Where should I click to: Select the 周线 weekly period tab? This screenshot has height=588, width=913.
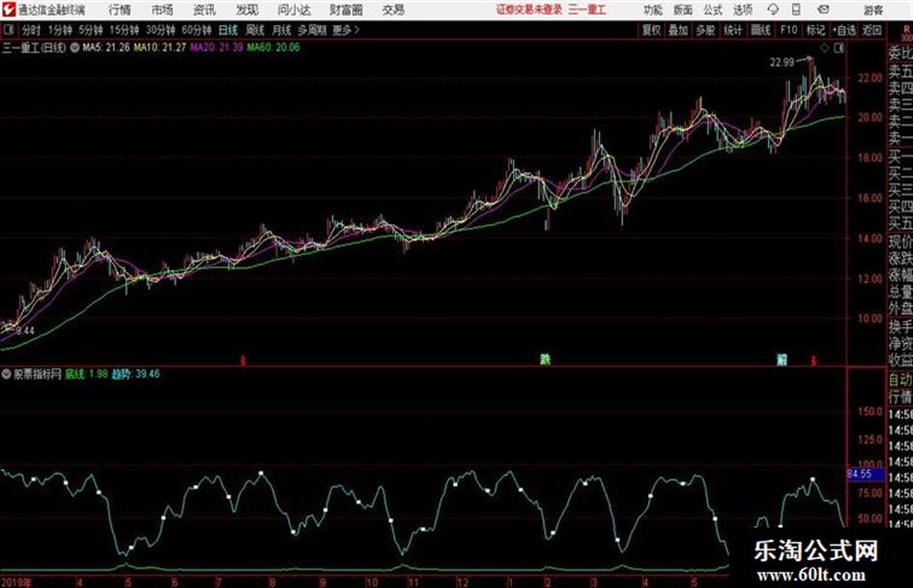tap(255, 30)
